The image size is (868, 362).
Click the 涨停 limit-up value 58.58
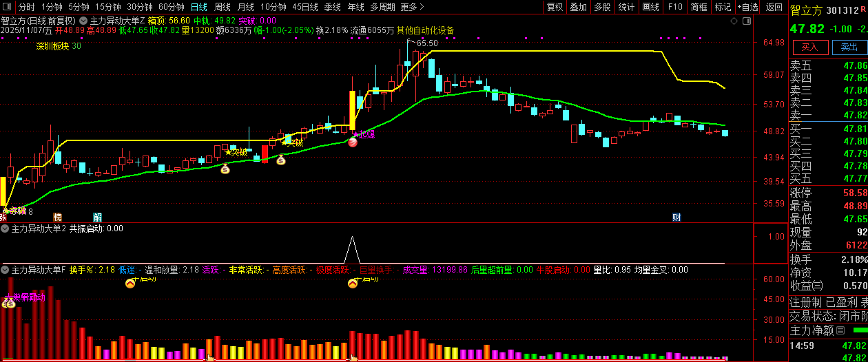[855, 193]
